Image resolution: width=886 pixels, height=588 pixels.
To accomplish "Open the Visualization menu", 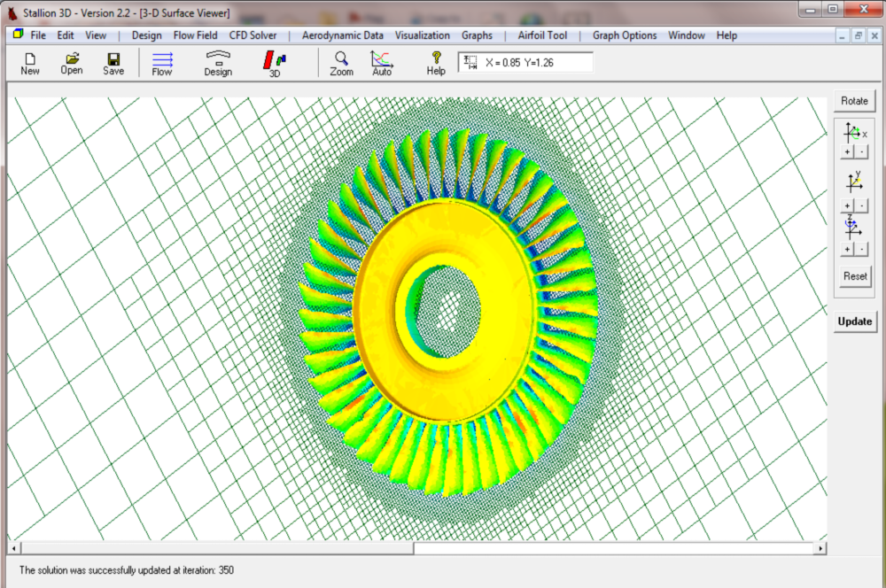I will click(422, 35).
